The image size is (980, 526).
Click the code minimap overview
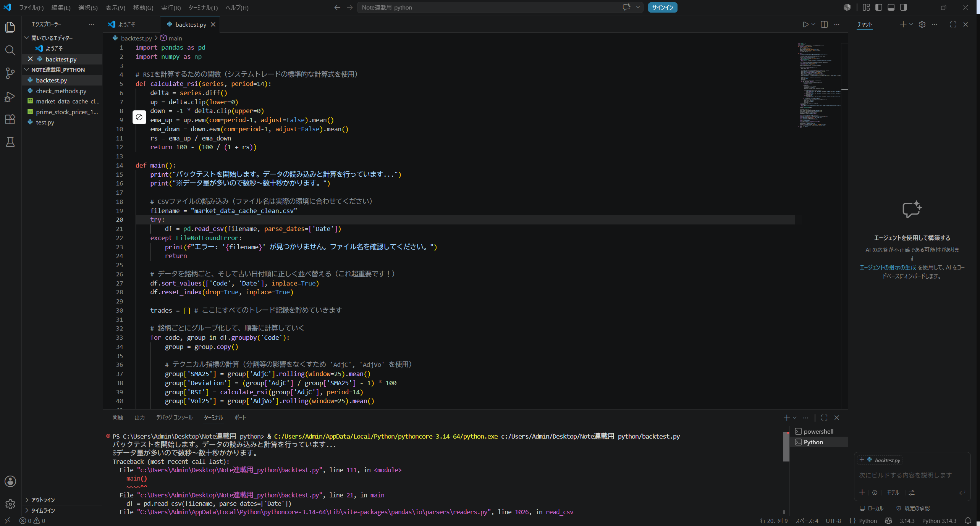click(819, 86)
